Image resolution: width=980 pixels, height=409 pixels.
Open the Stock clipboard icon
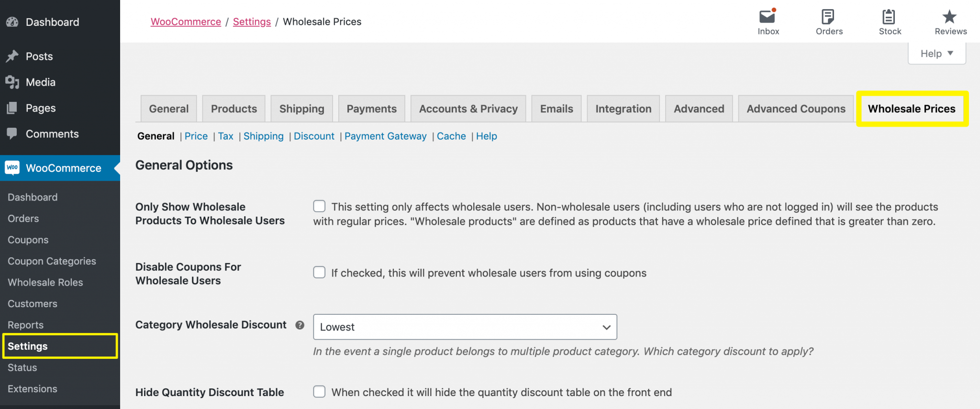[889, 17]
